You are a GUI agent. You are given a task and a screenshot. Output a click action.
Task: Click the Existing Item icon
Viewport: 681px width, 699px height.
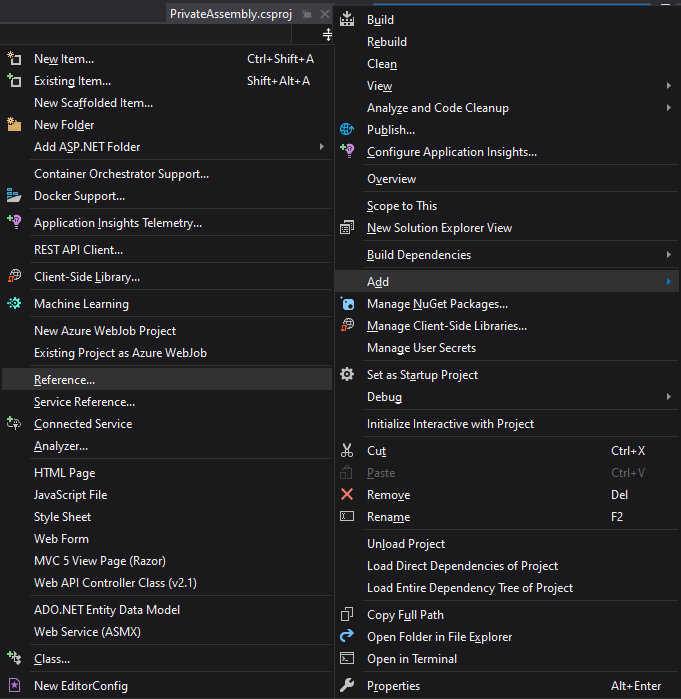(x=14, y=81)
